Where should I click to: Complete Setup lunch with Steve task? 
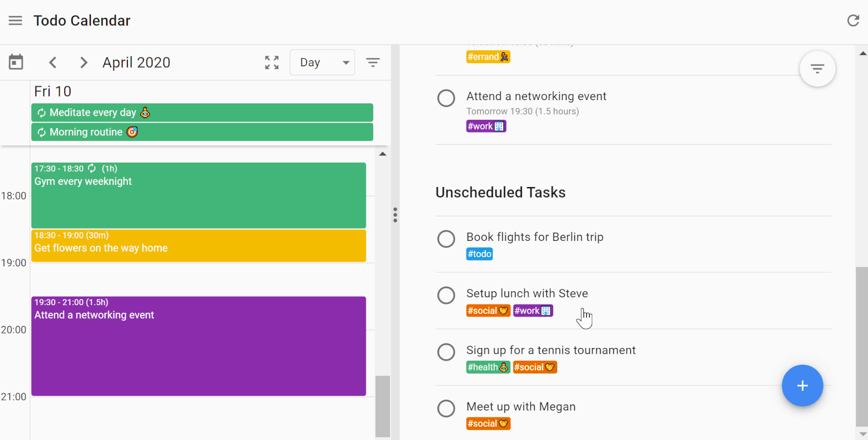tap(446, 295)
